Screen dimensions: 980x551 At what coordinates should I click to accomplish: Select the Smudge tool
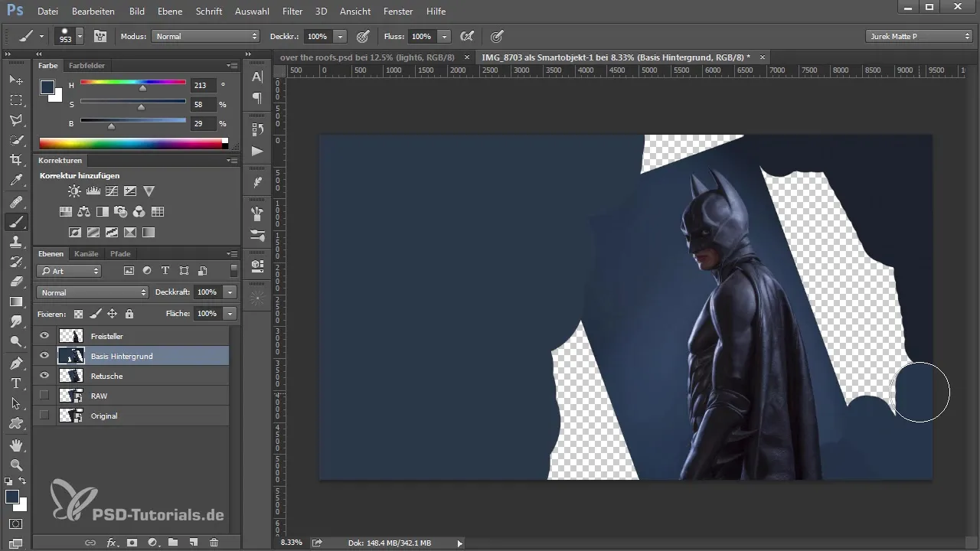[x=16, y=321]
